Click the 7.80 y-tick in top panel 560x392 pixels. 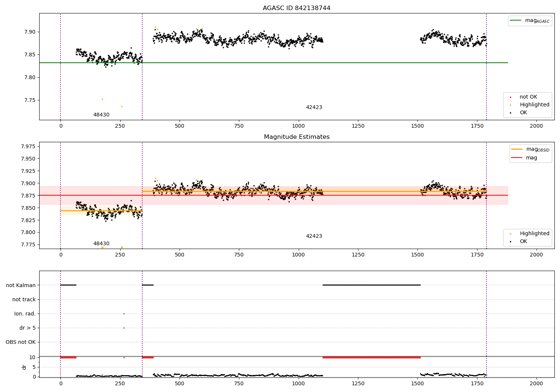click(29, 78)
